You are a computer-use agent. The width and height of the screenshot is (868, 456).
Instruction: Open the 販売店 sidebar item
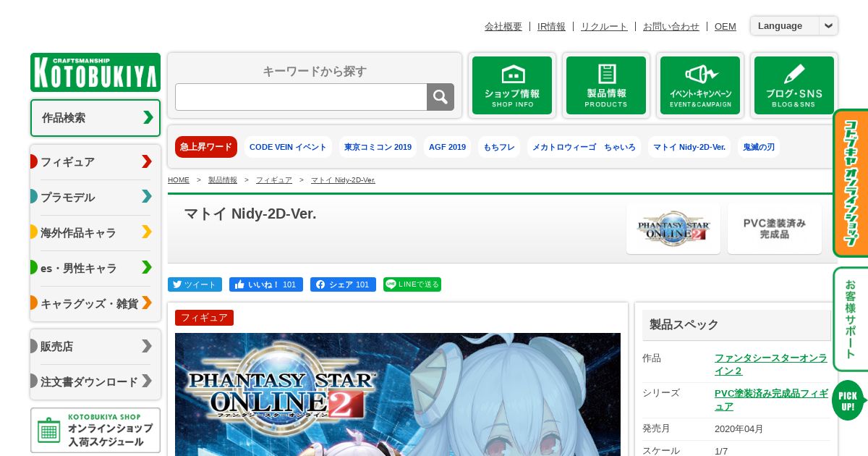tap(95, 346)
